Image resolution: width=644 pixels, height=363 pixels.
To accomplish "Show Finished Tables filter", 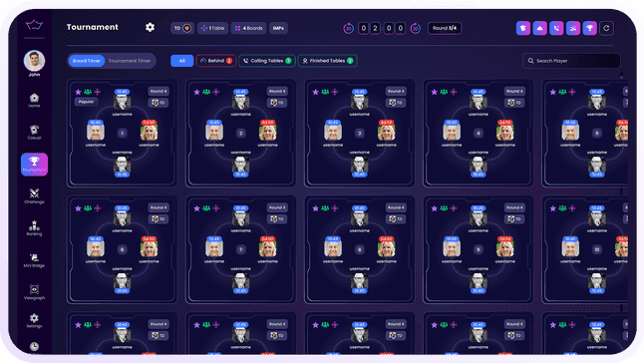I will (x=327, y=61).
